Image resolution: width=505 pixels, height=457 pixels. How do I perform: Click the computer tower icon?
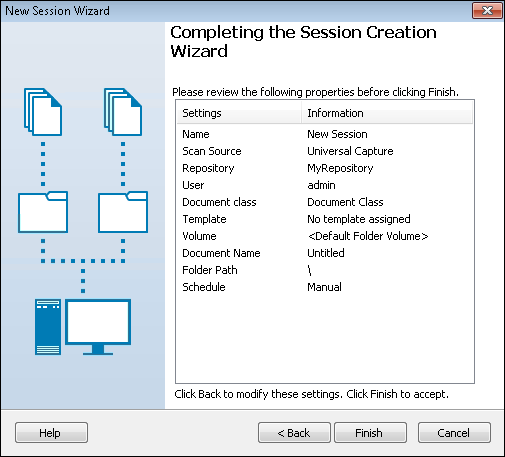(48, 327)
